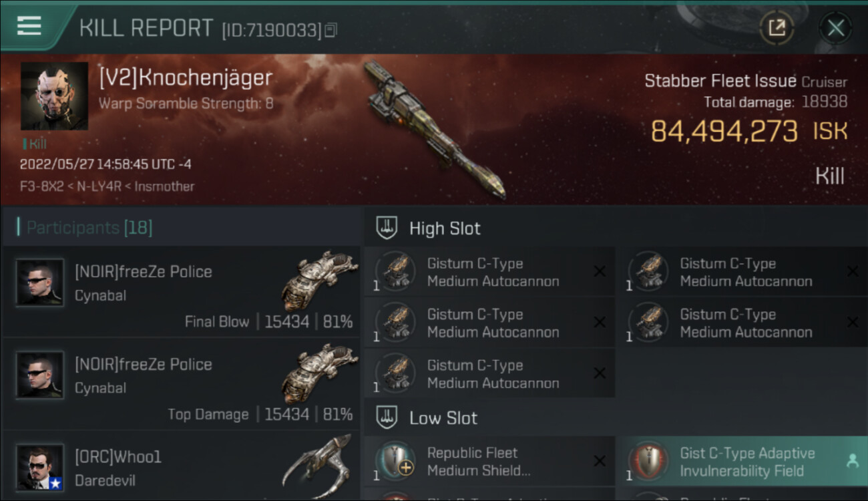Click the solar system path F3-8X2 link
This screenshot has width=868, height=501.
(x=40, y=186)
